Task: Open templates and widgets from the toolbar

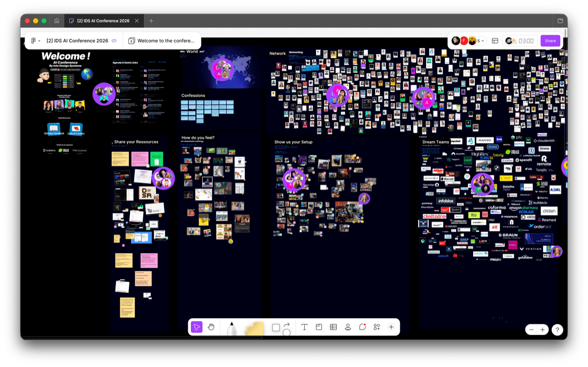Action: (x=376, y=327)
